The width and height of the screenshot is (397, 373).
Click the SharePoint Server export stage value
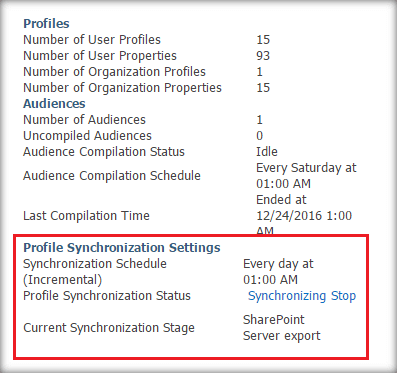[282, 328]
